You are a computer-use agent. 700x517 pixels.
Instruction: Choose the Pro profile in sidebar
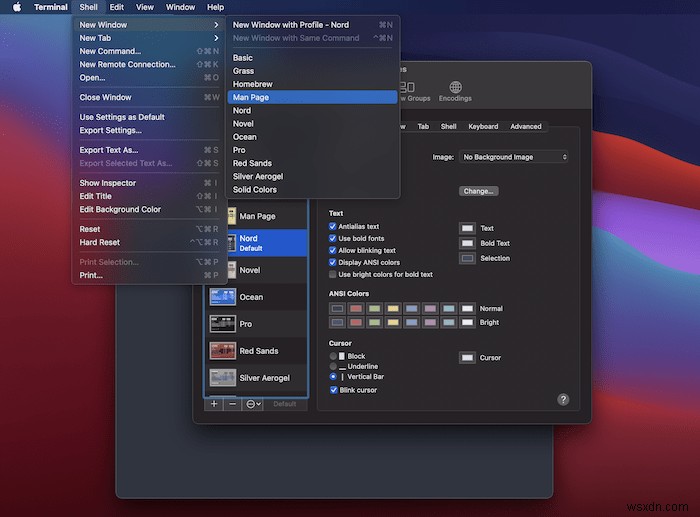click(246, 324)
